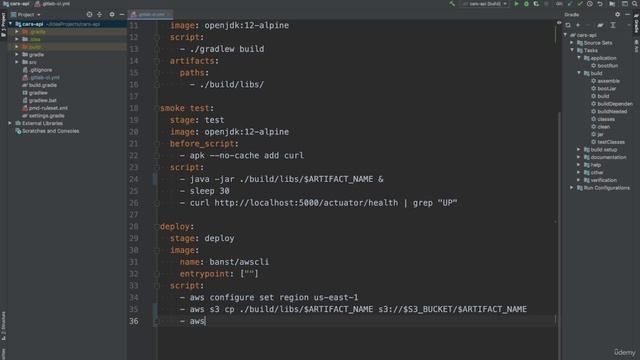Expand all nodes in the Gradle panel
This screenshot has width=640, height=360.
(613, 25)
